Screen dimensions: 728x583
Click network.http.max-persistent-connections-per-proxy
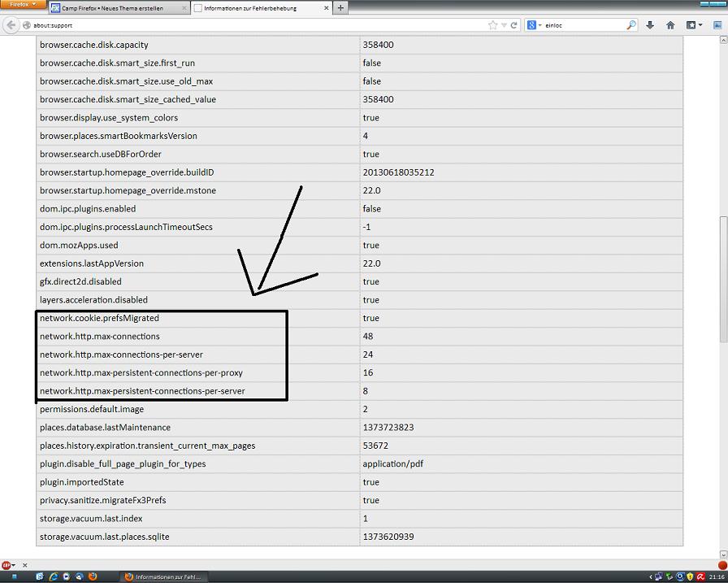point(141,372)
